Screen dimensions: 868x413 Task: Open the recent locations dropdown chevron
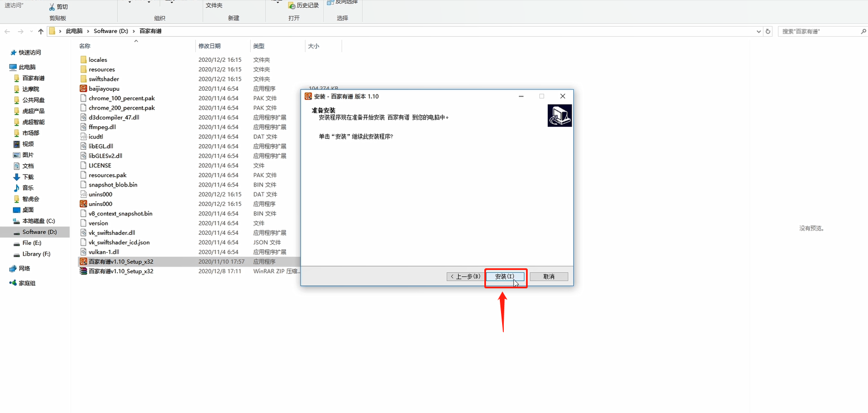[x=31, y=32]
